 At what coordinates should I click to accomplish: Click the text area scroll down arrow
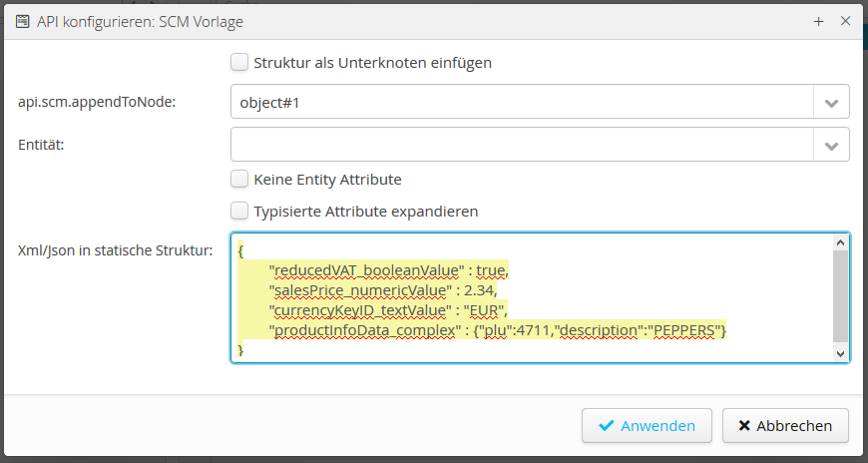pos(840,353)
